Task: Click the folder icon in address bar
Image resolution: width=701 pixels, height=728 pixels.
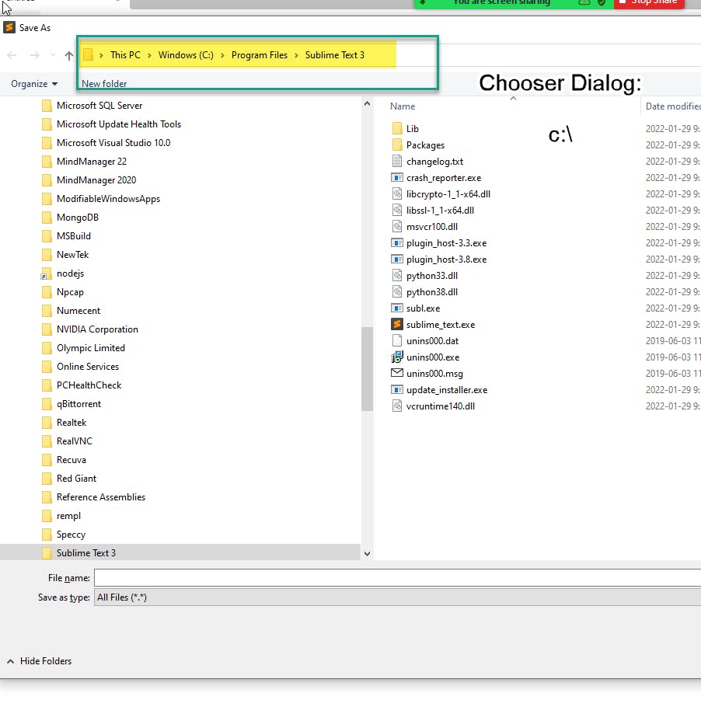Action: [89, 55]
